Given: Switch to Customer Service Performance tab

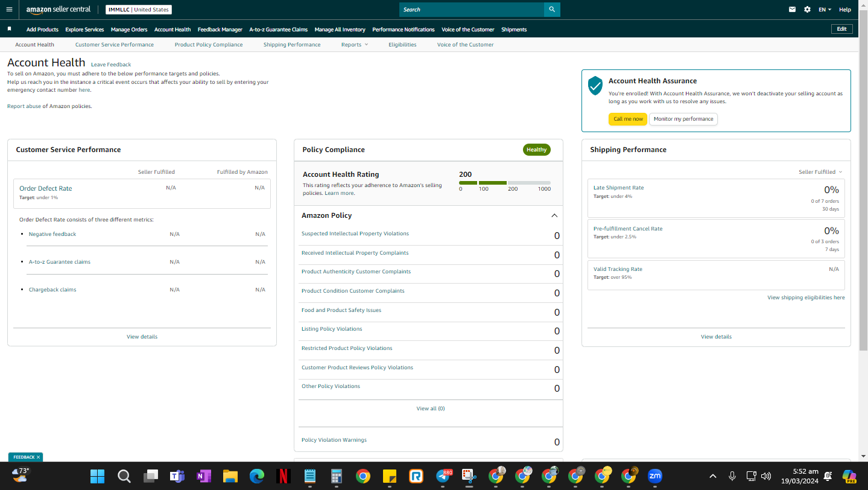Looking at the screenshot, I should tap(115, 45).
